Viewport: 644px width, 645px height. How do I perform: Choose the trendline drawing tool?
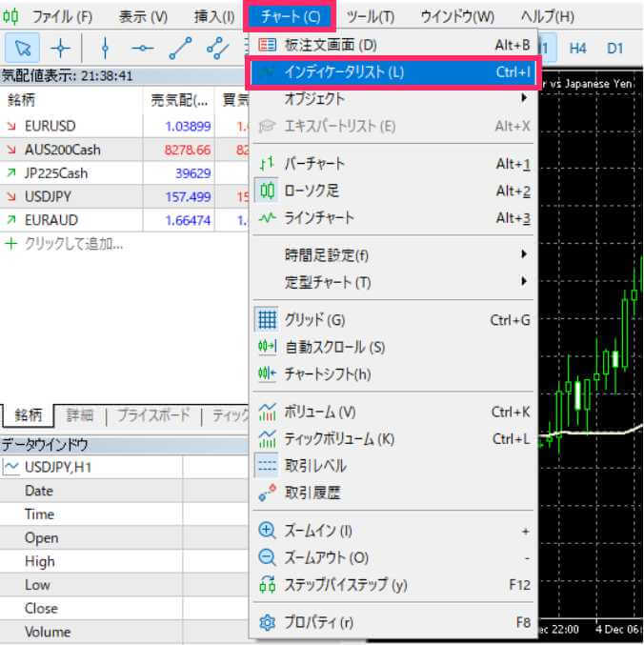[x=181, y=47]
